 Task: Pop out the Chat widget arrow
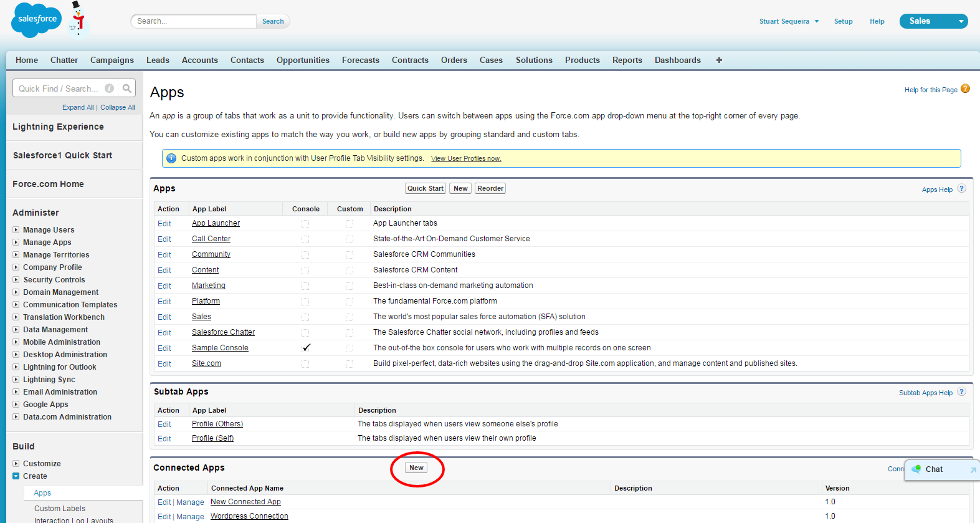pos(973,470)
